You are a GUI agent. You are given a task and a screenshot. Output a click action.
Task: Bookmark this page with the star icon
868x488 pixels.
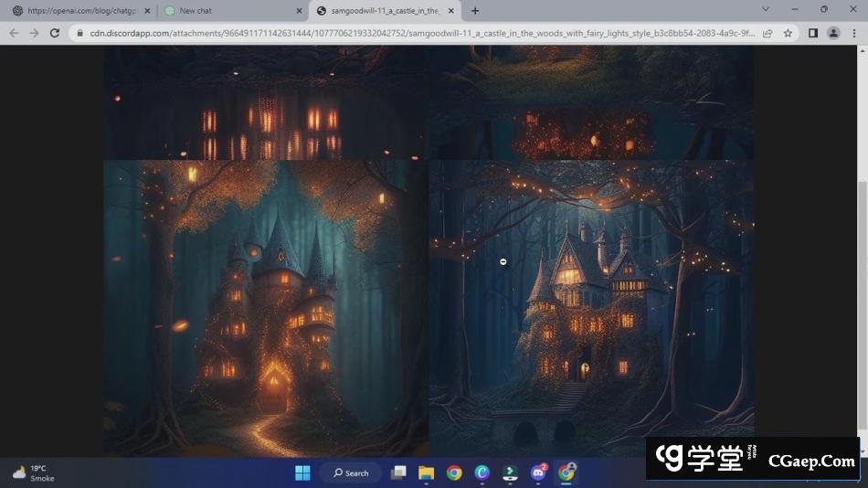pos(788,33)
